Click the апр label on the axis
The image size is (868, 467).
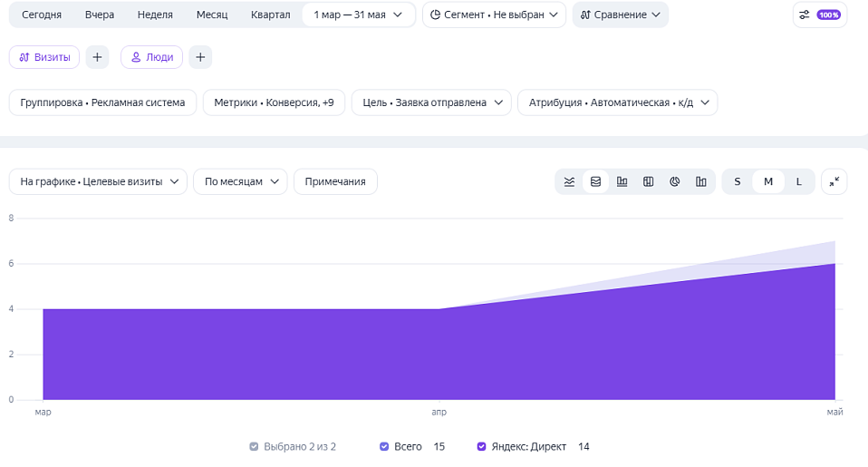[439, 413]
